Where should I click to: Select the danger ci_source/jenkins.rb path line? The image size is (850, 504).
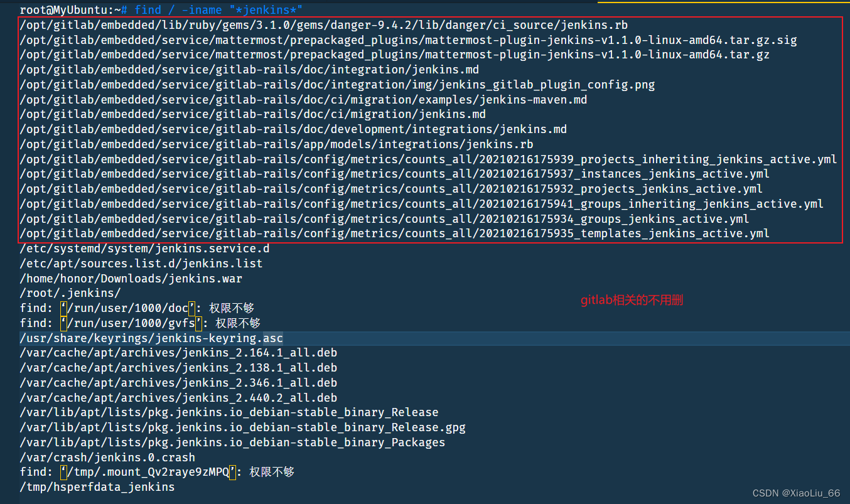(324, 25)
